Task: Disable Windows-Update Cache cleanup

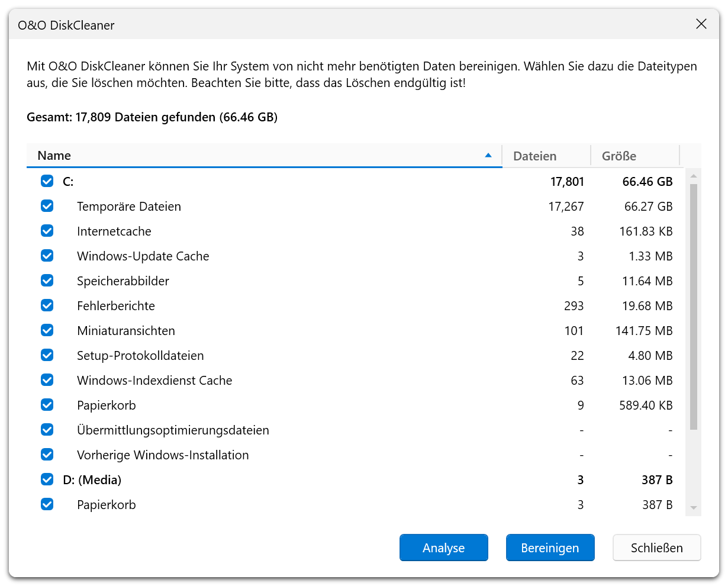Action: click(x=47, y=256)
